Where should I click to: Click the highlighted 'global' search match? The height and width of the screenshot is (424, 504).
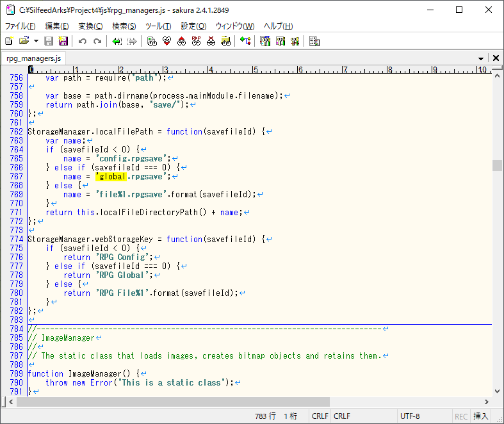(x=111, y=177)
